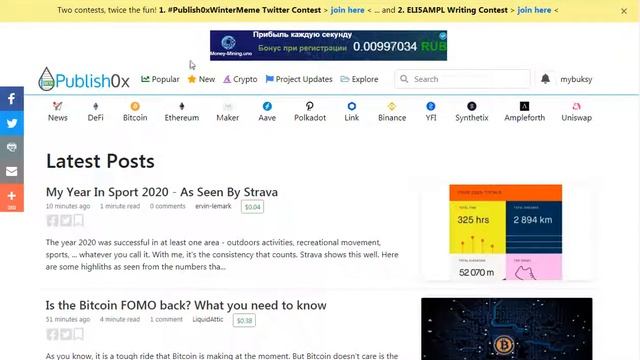Click '1 comment' on Bitcoin post
640x360 pixels.
166,319
